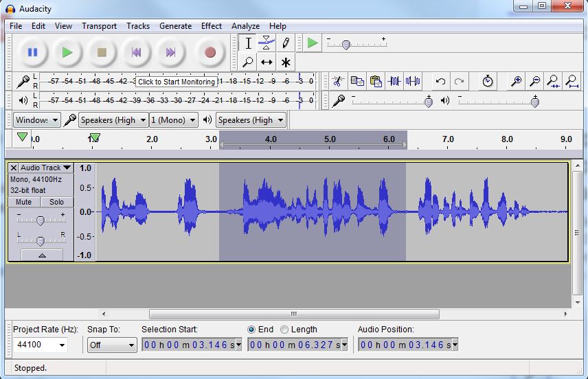Adjust the recording volume slider
This screenshot has width=588, height=379.
428,102
